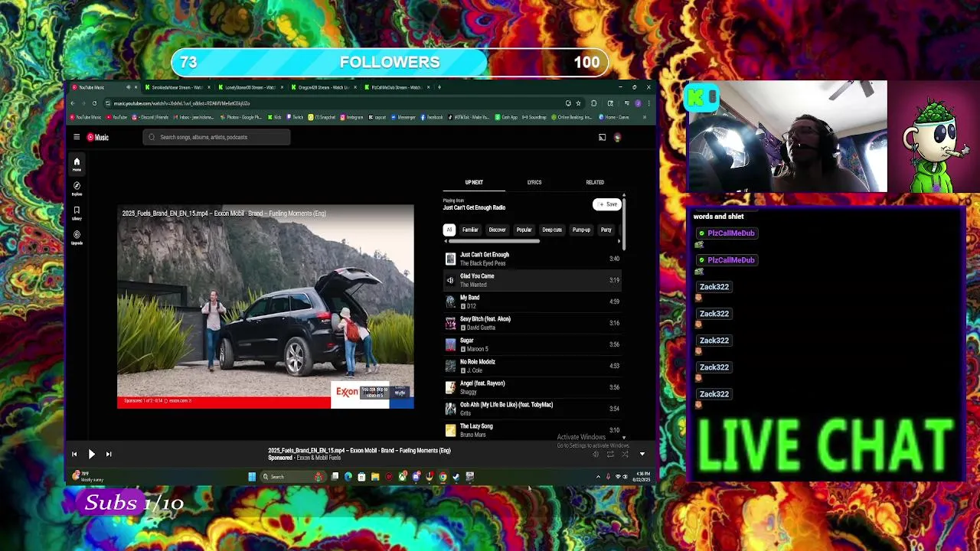Select the All filter chip
The height and width of the screenshot is (551, 980).
[x=449, y=230]
